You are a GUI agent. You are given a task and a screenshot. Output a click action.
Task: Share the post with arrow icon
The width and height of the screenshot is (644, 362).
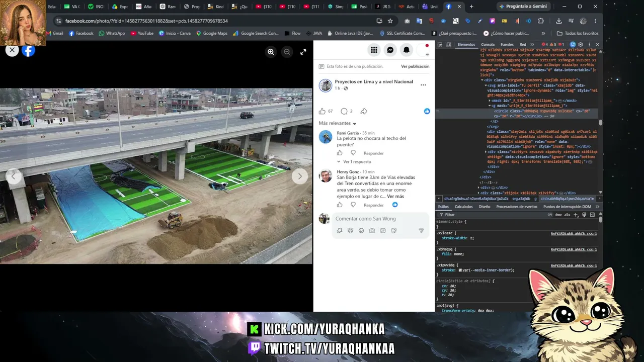[364, 111]
